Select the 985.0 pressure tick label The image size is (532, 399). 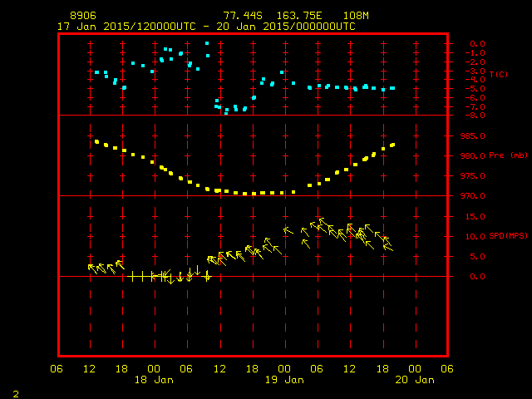click(x=472, y=136)
